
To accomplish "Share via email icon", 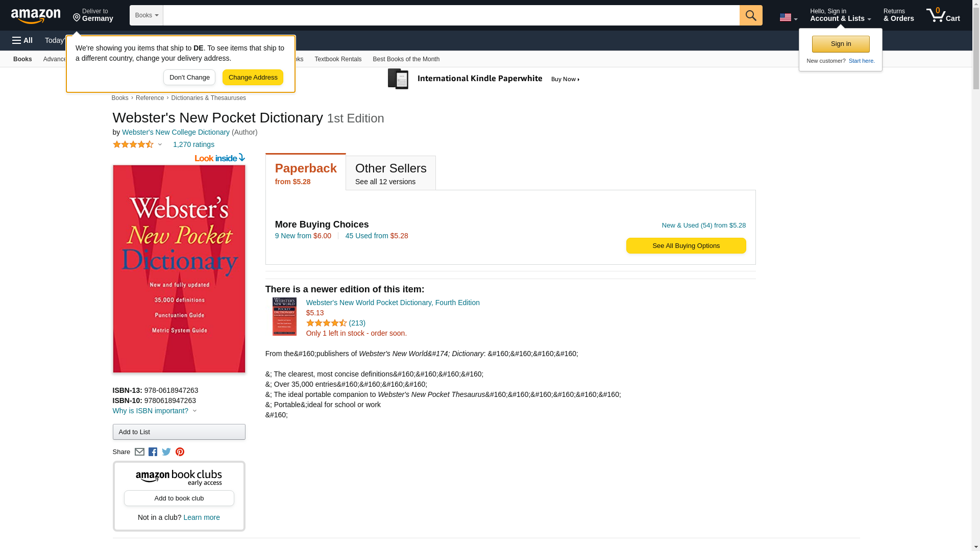I will coord(139,452).
